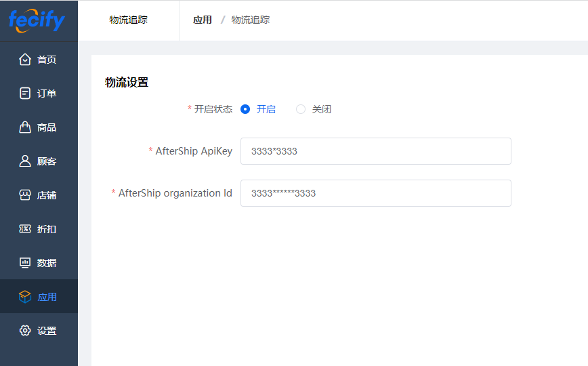This screenshot has height=366, width=588.
Task: Click the AfterShip ApiKey label text
Action: [x=194, y=151]
